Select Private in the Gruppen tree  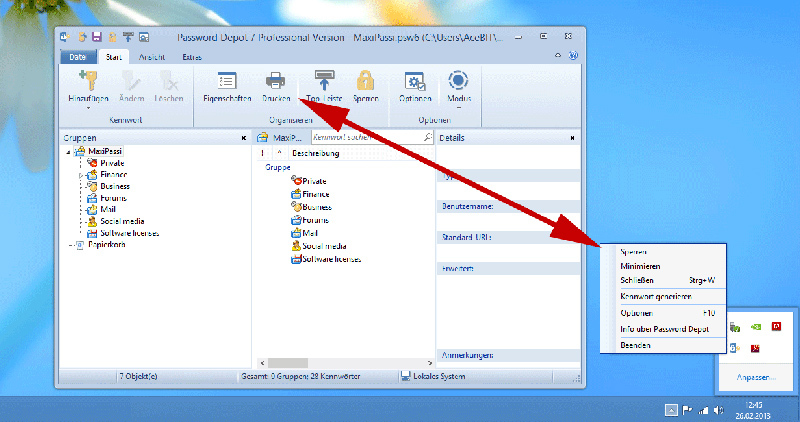pyautogui.click(x=112, y=163)
